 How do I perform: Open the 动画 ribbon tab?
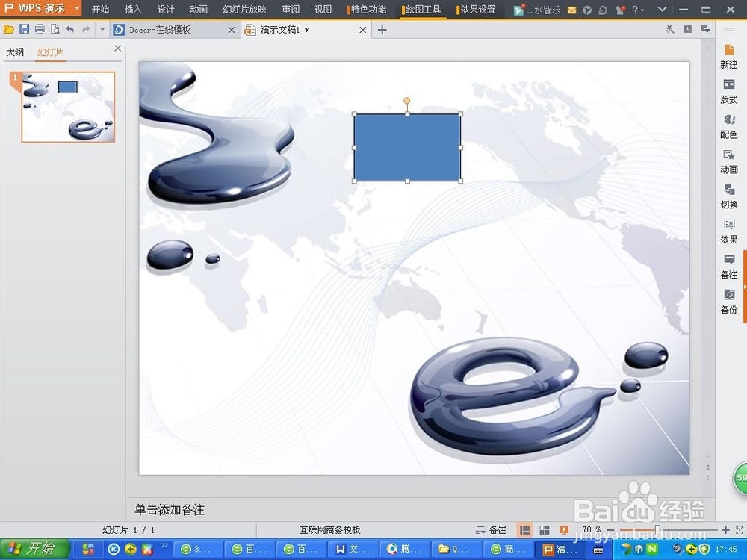199,9
